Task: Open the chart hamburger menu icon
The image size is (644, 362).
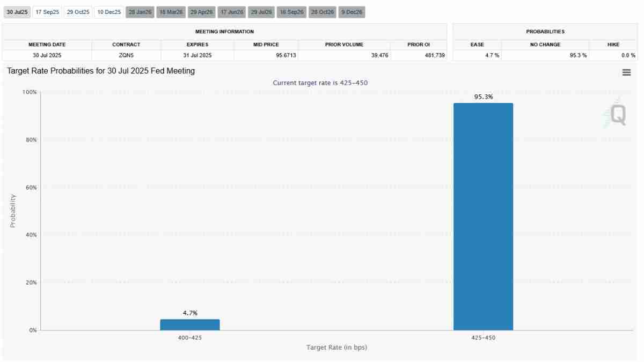Action: (626, 72)
